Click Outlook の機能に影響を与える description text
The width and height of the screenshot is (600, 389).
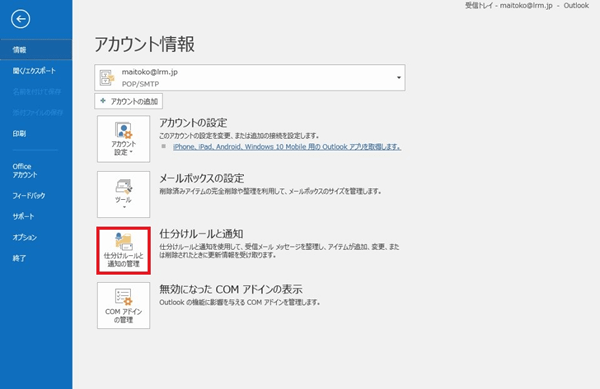pos(240,302)
